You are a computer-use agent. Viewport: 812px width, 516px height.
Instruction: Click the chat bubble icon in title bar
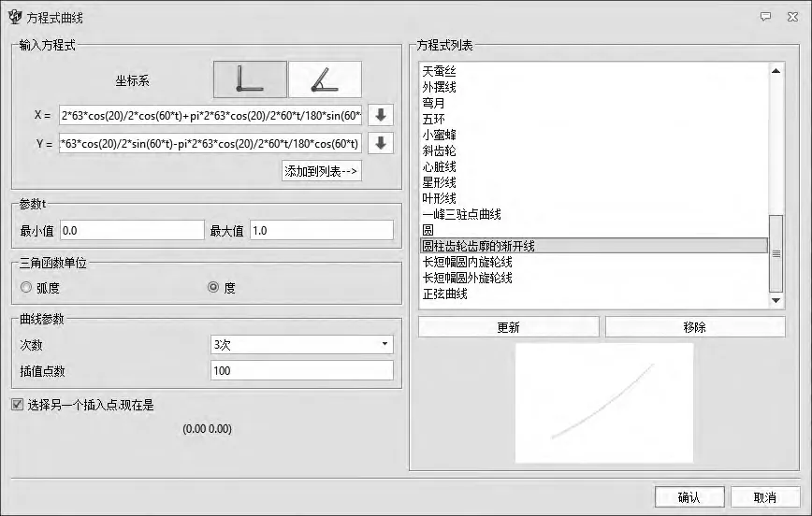765,17
